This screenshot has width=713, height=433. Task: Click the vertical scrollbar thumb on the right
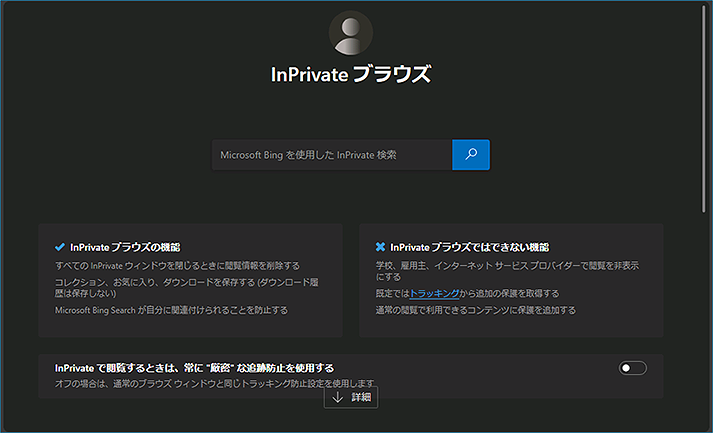(x=704, y=109)
